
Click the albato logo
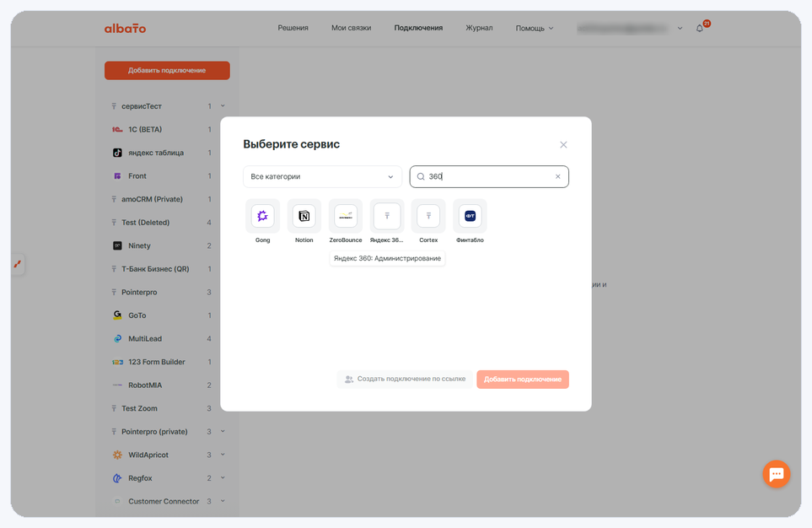click(x=126, y=29)
